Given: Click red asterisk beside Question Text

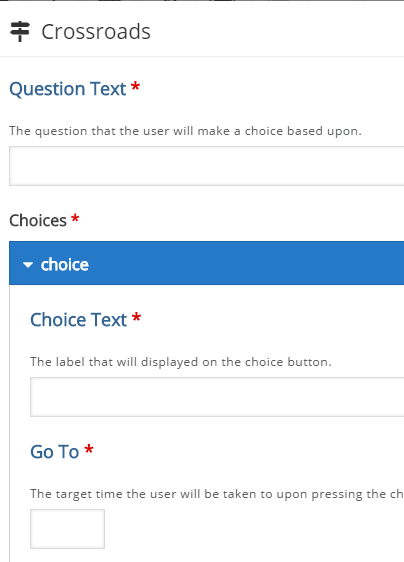Looking at the screenshot, I should click(x=135, y=86).
